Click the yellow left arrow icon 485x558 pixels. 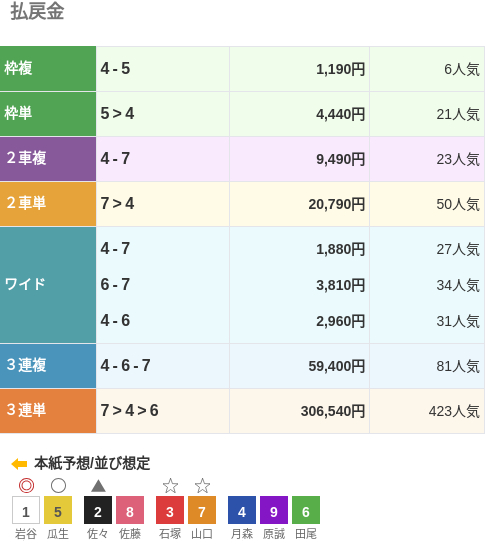point(19,464)
